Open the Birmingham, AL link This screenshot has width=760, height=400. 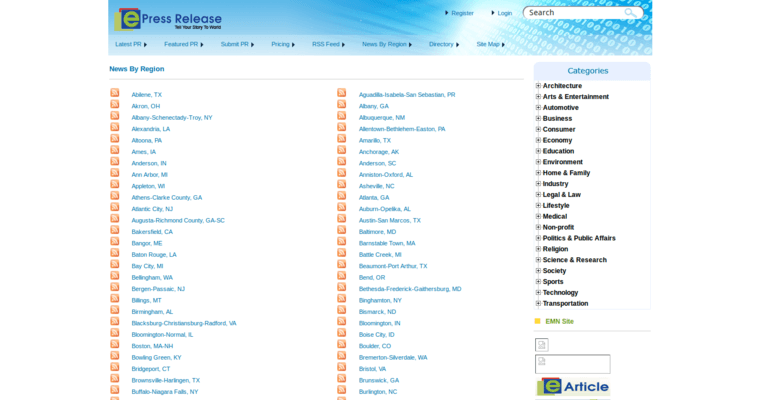coord(152,312)
